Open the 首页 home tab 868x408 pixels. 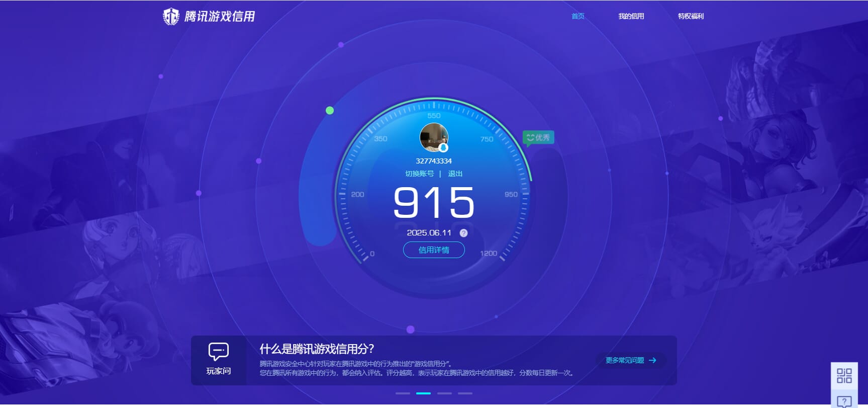[x=578, y=16]
